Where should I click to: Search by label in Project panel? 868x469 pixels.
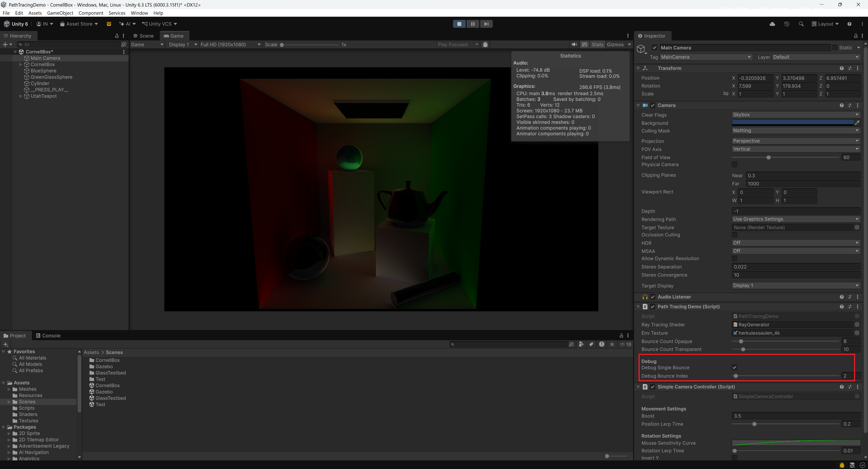click(591, 344)
